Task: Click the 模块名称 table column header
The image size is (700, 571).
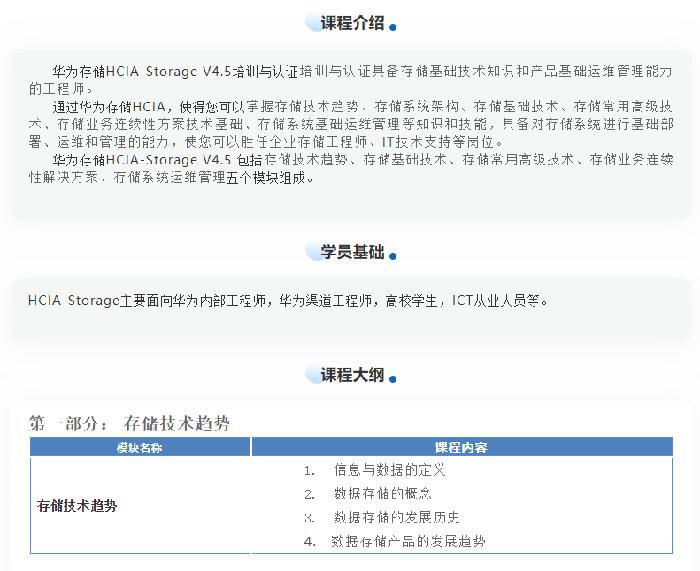Action: (x=140, y=447)
